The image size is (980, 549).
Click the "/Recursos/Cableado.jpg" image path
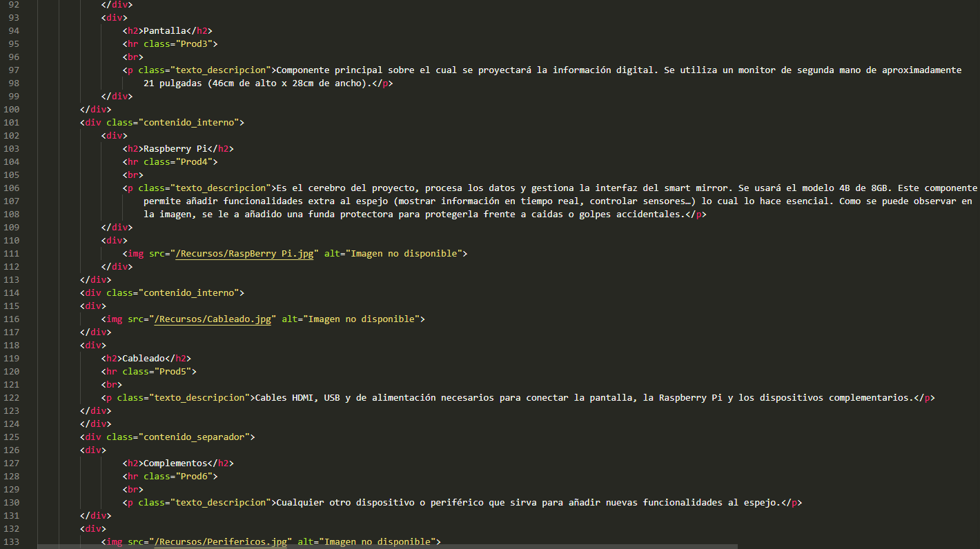pyautogui.click(x=213, y=319)
